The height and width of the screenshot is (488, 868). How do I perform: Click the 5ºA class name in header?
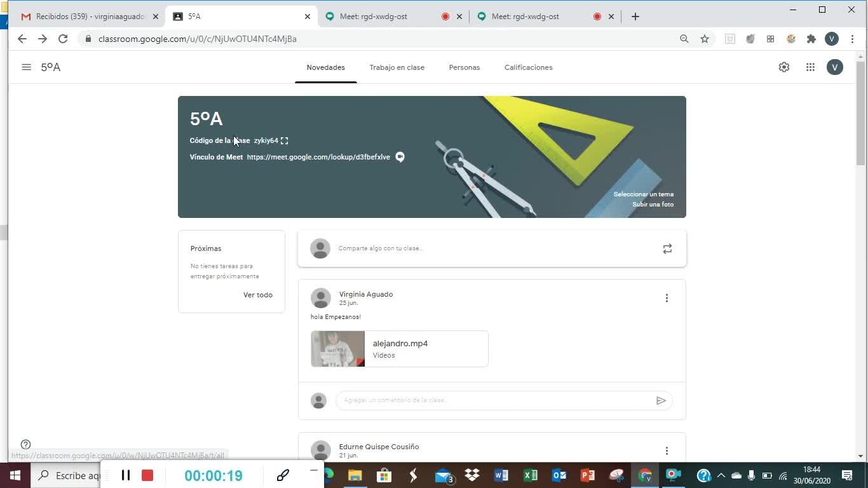[51, 67]
